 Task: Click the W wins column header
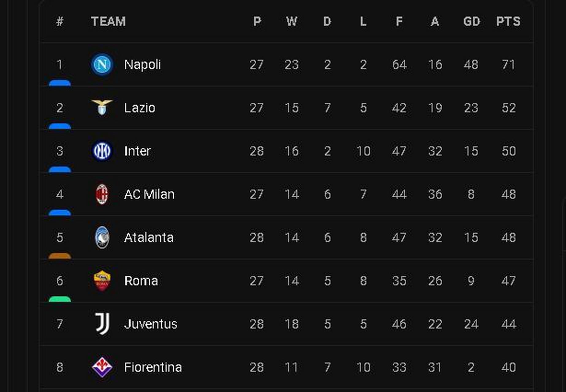click(x=292, y=21)
